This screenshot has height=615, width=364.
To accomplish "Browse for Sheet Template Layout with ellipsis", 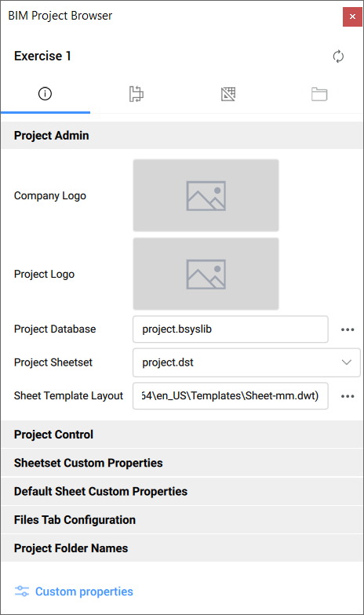I will point(348,396).
